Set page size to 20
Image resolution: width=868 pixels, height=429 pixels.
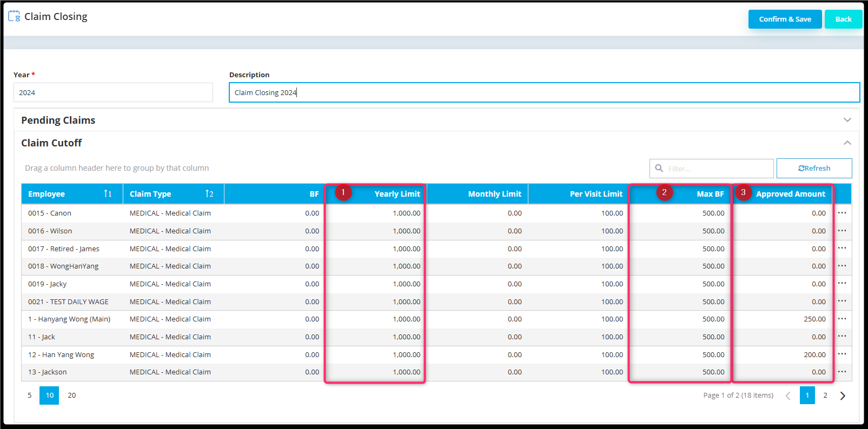tap(72, 396)
